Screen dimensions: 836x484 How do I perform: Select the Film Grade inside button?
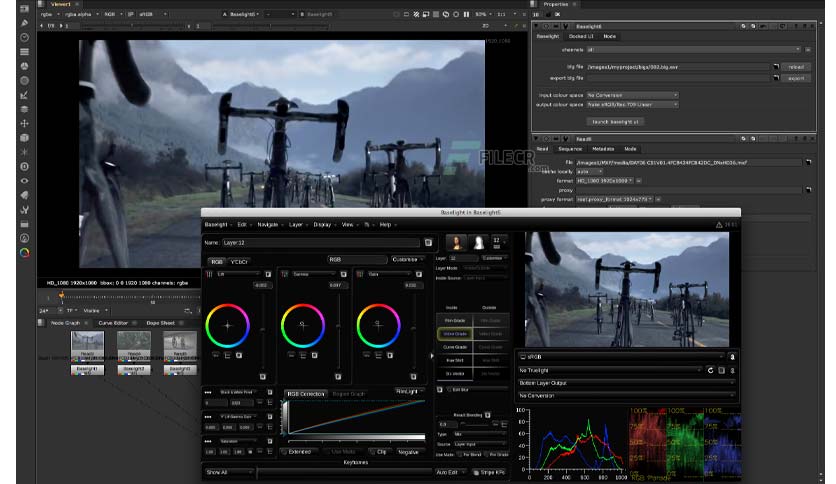coord(455,320)
